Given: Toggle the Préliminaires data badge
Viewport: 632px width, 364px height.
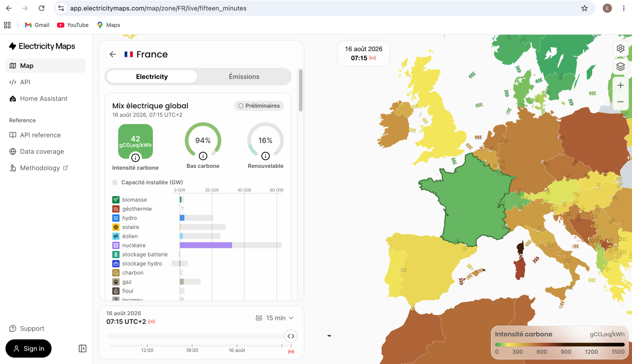Looking at the screenshot, I should (259, 106).
